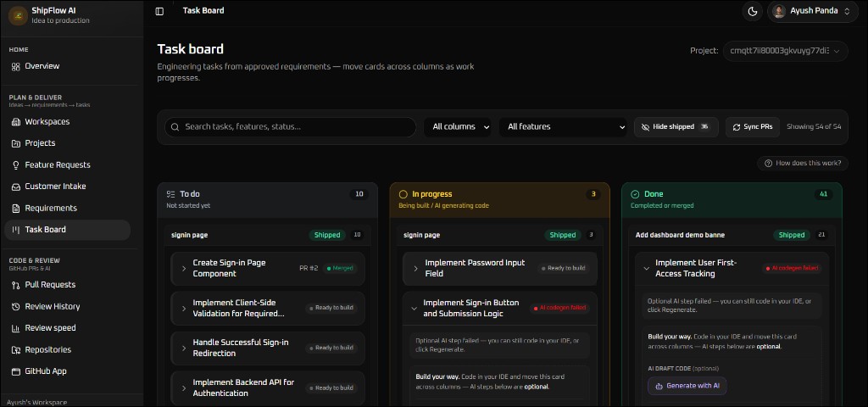
Task: Expand Implement Backend API for Authentication card
Action: (x=184, y=388)
